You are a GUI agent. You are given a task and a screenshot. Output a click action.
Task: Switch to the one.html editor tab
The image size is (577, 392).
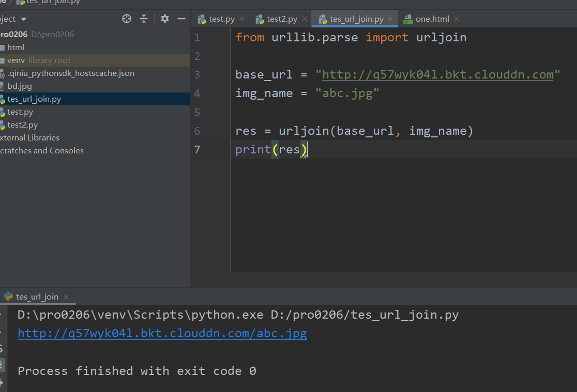click(432, 19)
